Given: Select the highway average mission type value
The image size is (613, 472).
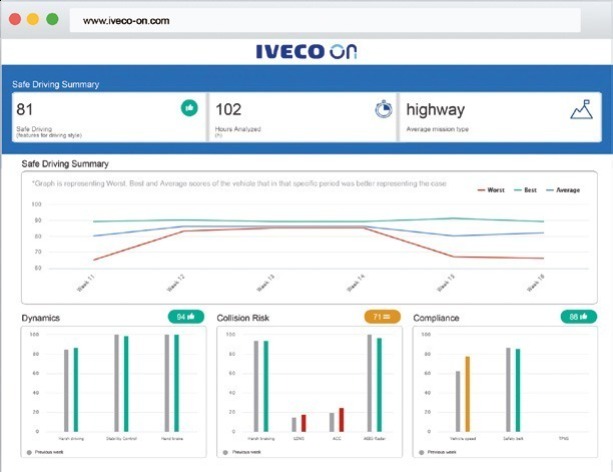Looking at the screenshot, I should pyautogui.click(x=436, y=110).
